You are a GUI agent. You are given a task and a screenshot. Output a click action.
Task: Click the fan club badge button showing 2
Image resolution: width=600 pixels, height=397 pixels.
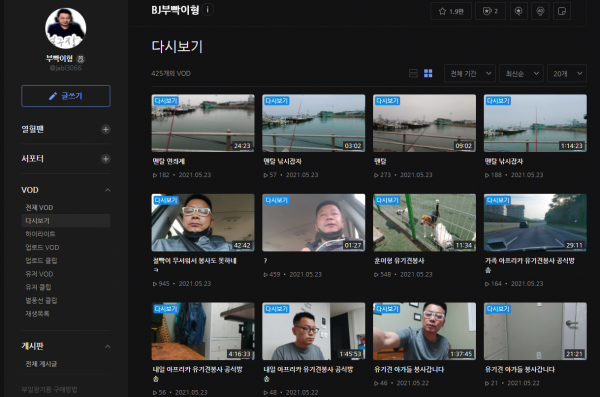tap(490, 11)
